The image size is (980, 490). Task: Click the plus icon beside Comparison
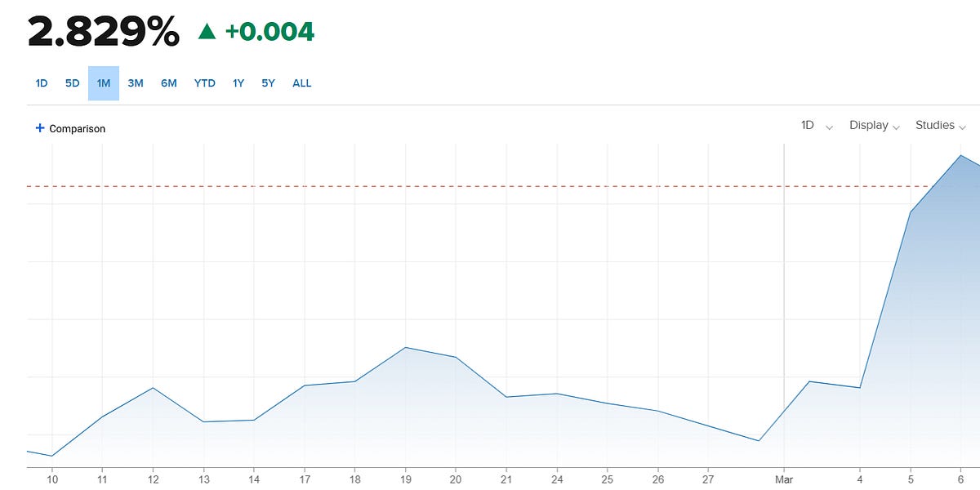pos(40,128)
